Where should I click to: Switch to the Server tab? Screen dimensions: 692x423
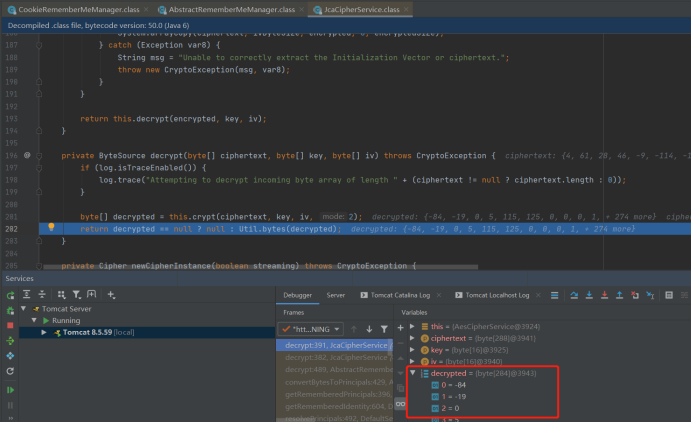coord(336,295)
